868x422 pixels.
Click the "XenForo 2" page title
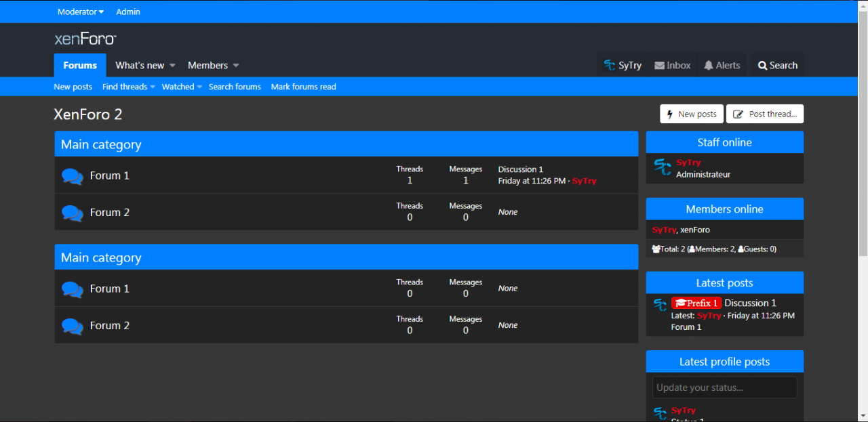[x=88, y=114]
